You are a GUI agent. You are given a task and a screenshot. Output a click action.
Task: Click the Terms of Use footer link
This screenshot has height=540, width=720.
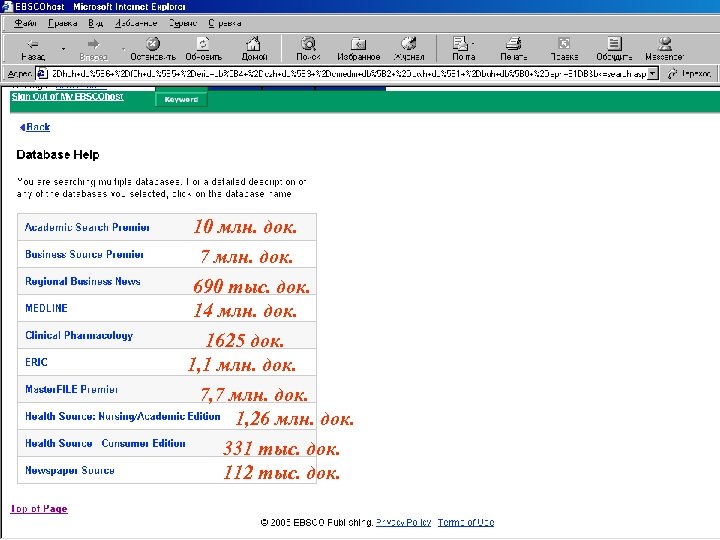point(466,523)
